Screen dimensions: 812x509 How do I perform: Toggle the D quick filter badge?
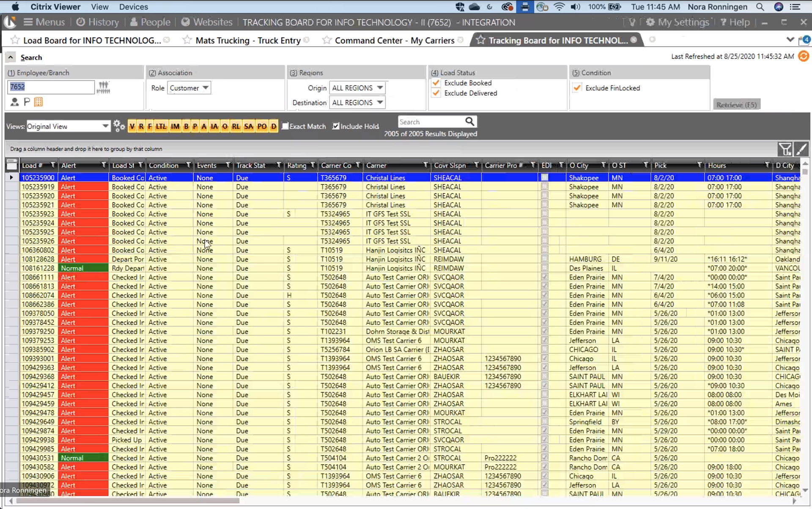(x=274, y=127)
